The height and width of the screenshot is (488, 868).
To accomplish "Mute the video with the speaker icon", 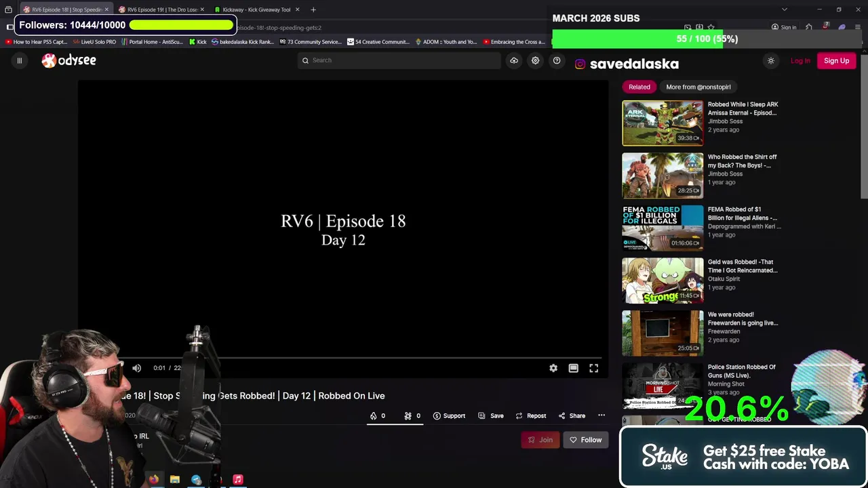I will click(136, 368).
